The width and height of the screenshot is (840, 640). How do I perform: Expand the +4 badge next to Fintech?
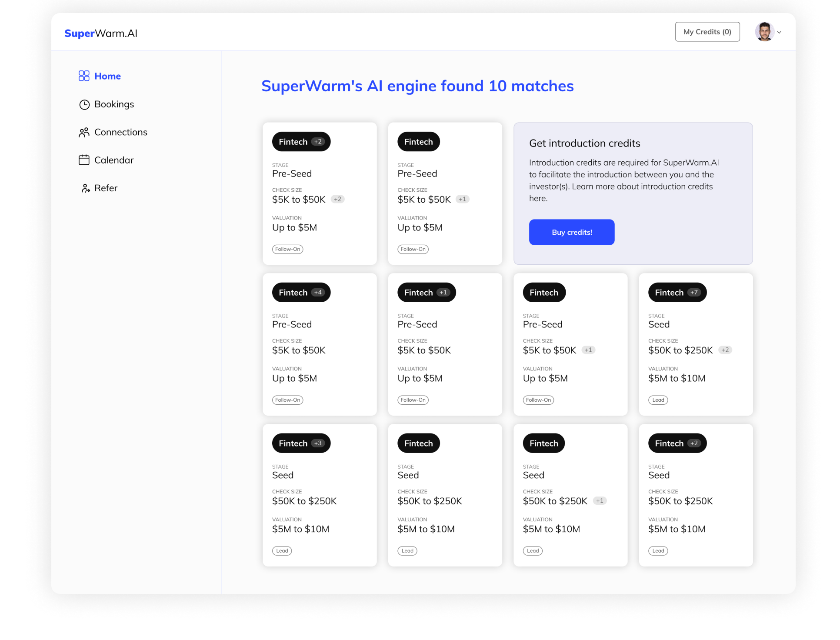pos(318,293)
